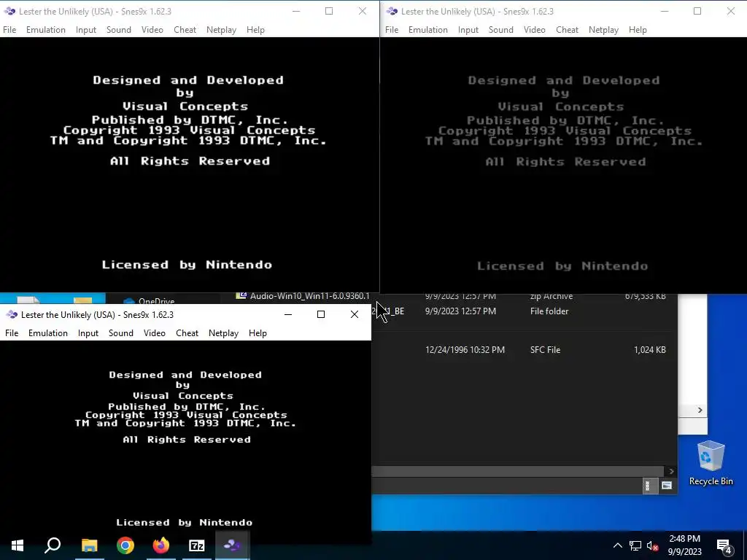Click Snes9x app icon in top-right window title

pos(392,11)
